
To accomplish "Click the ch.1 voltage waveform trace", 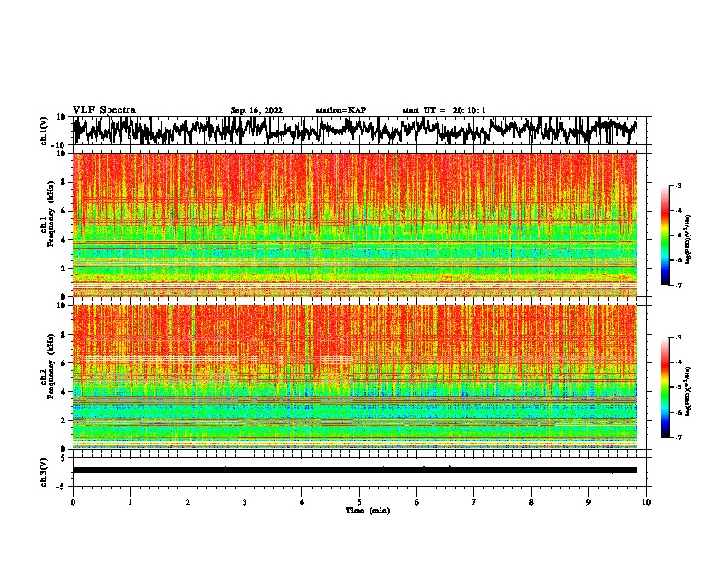I will pyautogui.click(x=355, y=131).
